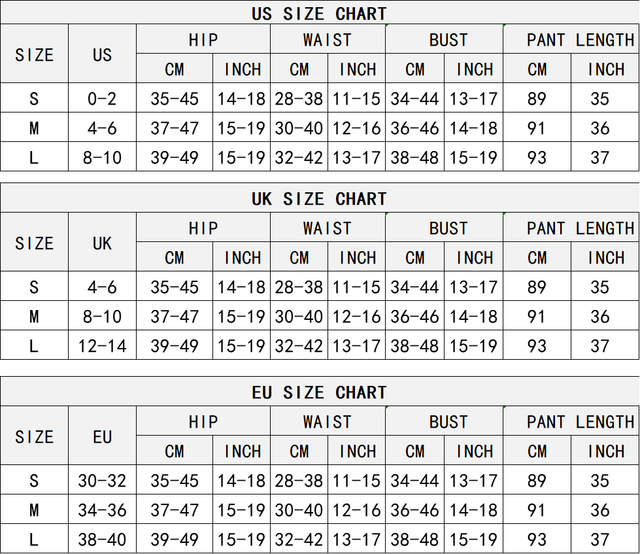
Task: Click HIP header in US size chart
Action: pos(203,40)
